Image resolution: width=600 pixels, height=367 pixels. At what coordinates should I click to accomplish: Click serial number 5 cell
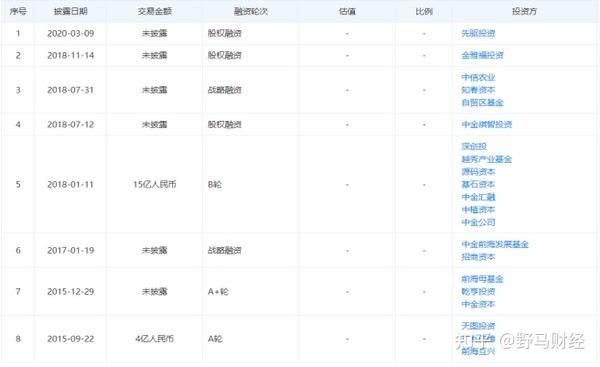[x=18, y=184]
